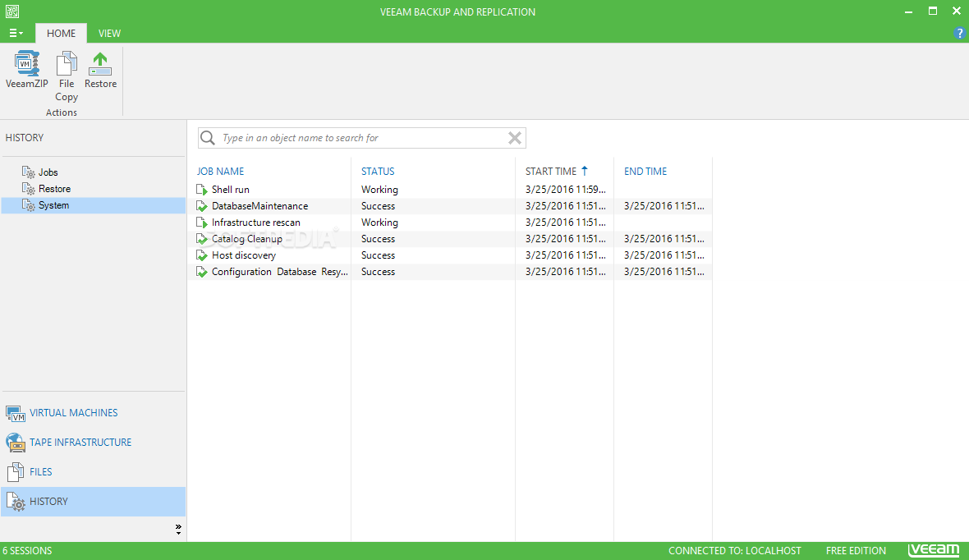
Task: Open the main application menu dropdown
Action: point(16,34)
